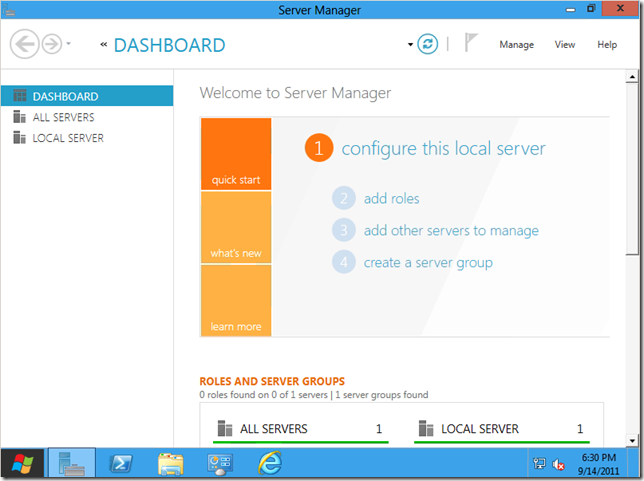The image size is (644, 481).
Task: Click the Server Manager title bar icon
Action: pos(9,9)
